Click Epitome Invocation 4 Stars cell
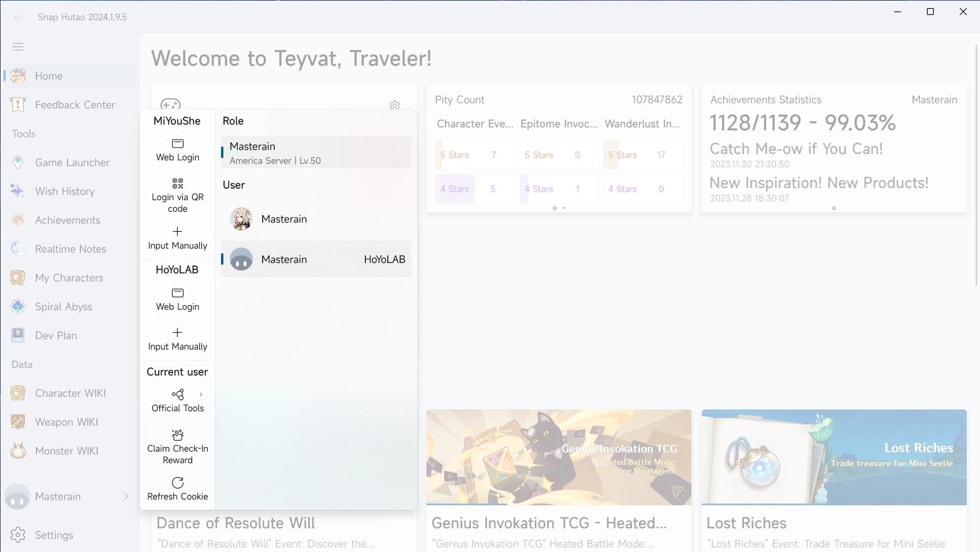The width and height of the screenshot is (980, 552). coord(559,189)
